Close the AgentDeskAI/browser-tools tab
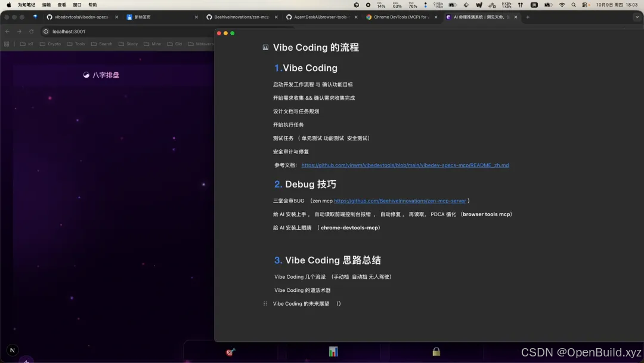Screen dimensions: 644x363 [x=355, y=17]
